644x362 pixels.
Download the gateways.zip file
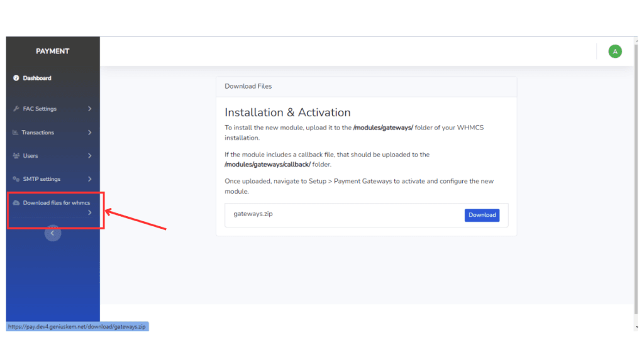(x=482, y=215)
